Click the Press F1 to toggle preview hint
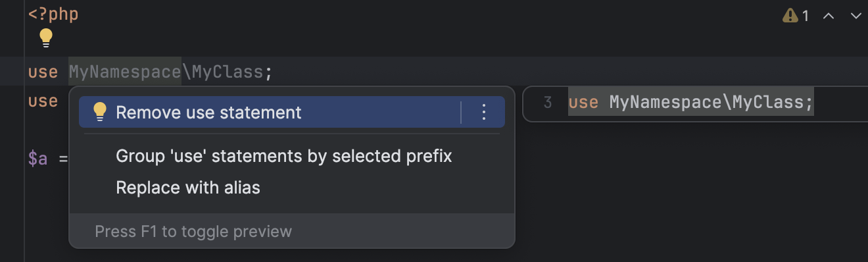The width and height of the screenshot is (868, 262). [193, 231]
